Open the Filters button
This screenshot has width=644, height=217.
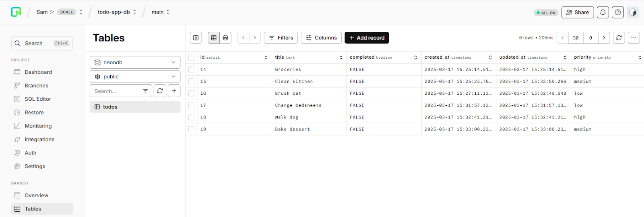281,38
